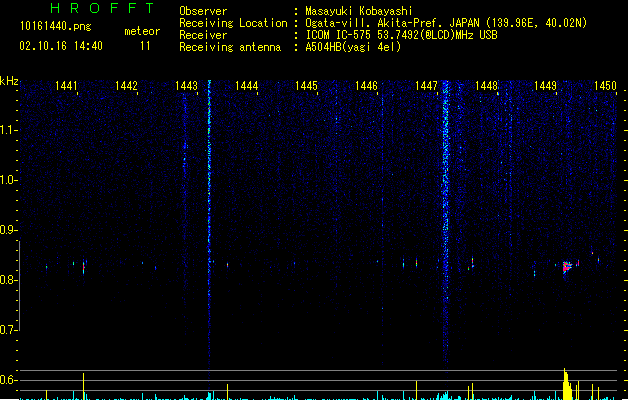This screenshot has height=400, width=629.
Task: Click the ICOM IC-575 receiver value
Action: 402,35
